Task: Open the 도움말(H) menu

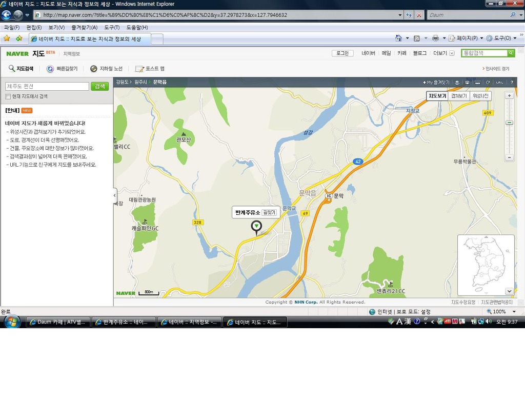Action: [137, 28]
